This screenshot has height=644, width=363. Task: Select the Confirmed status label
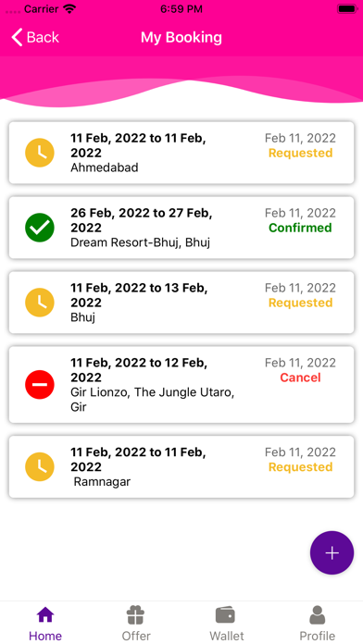coord(300,228)
